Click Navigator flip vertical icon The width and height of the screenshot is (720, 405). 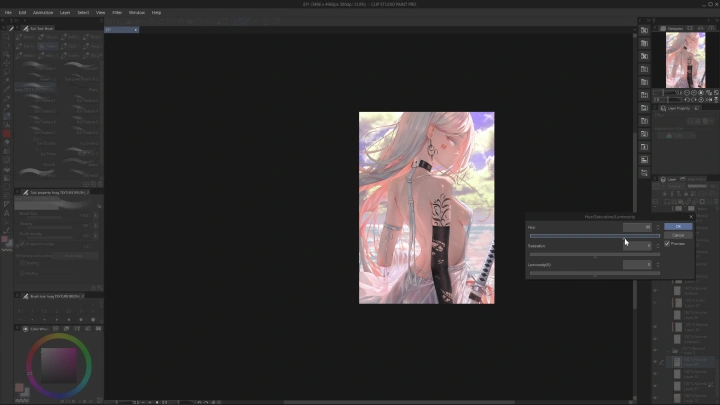(x=716, y=100)
